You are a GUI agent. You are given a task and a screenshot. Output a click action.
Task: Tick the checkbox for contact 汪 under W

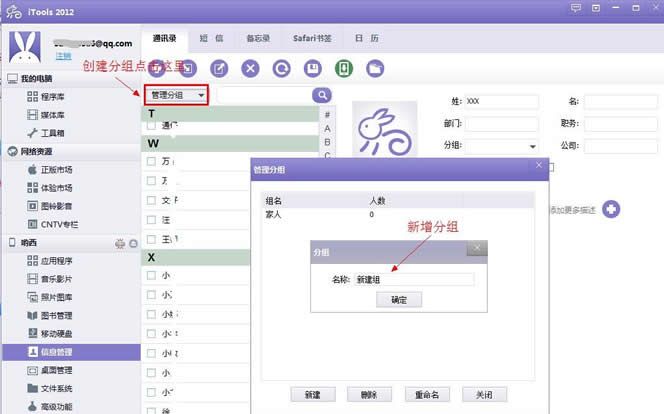click(151, 220)
